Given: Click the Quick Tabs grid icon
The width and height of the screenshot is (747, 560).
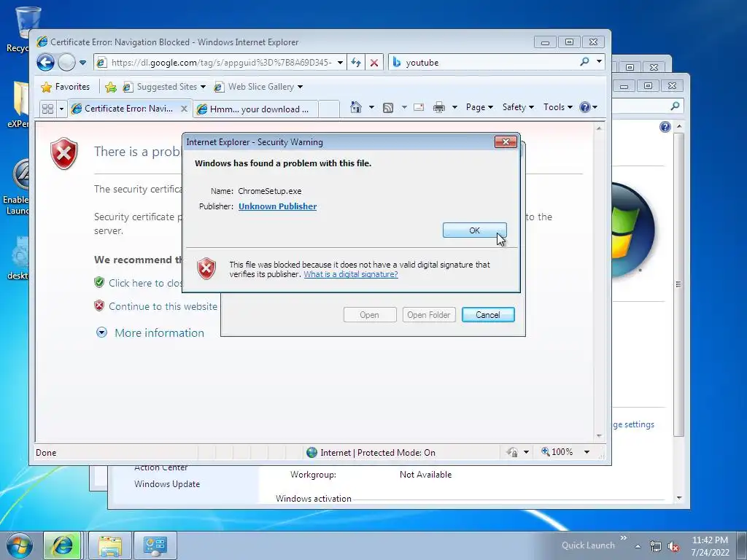Looking at the screenshot, I should pyautogui.click(x=47, y=109).
